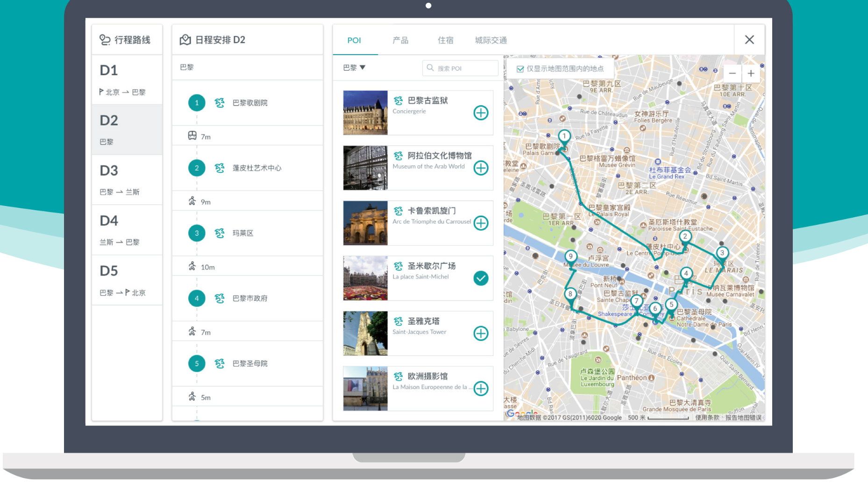Click the walking icon for 9m
Image resolution: width=868 pixels, height=483 pixels.
[192, 201]
